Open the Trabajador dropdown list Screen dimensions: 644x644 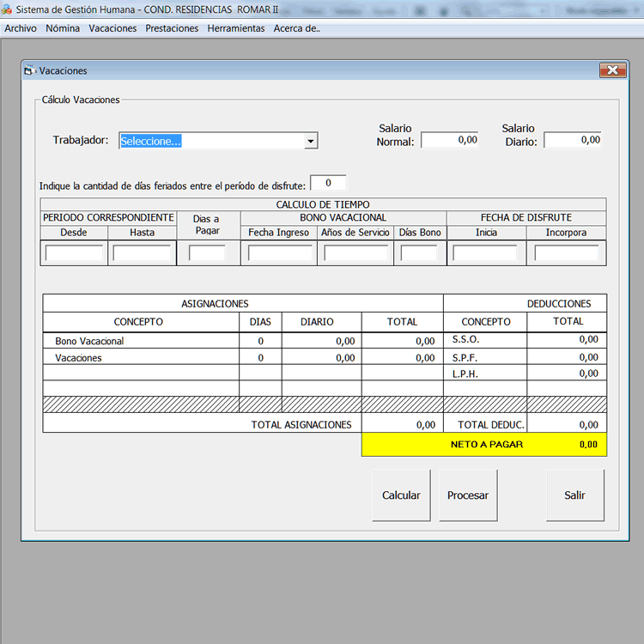[311, 142]
